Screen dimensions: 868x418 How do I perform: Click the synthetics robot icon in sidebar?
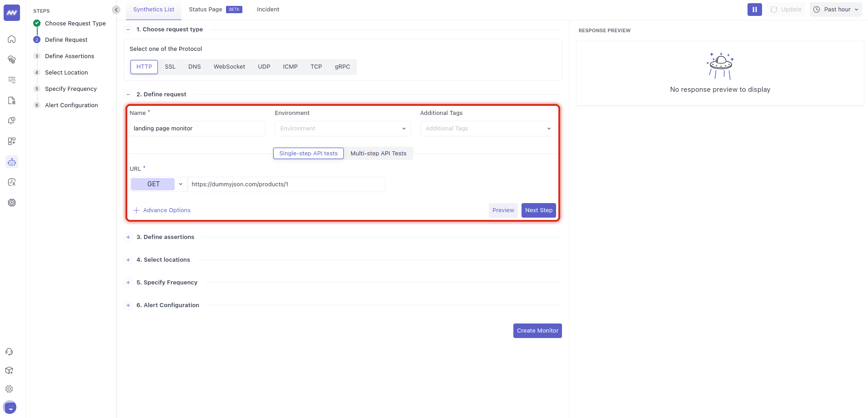12,162
